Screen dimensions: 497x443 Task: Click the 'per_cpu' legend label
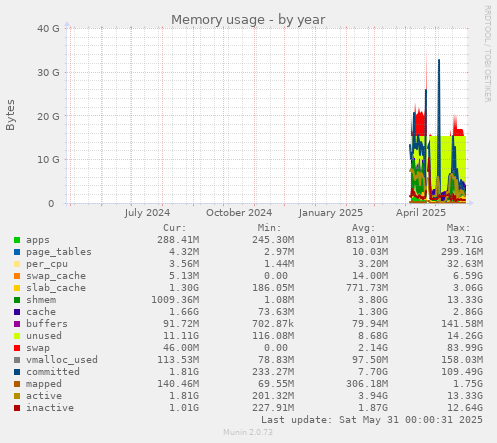click(47, 264)
